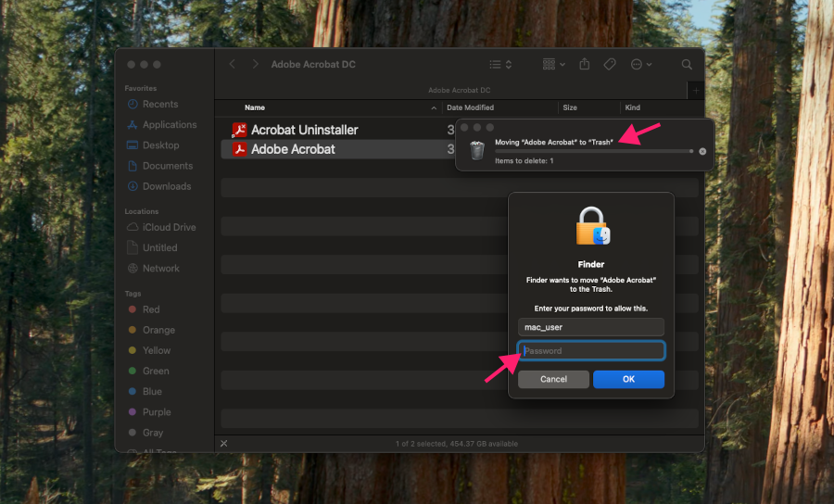The height and width of the screenshot is (504, 834).
Task: Click the Tags section header
Action: [x=133, y=294]
